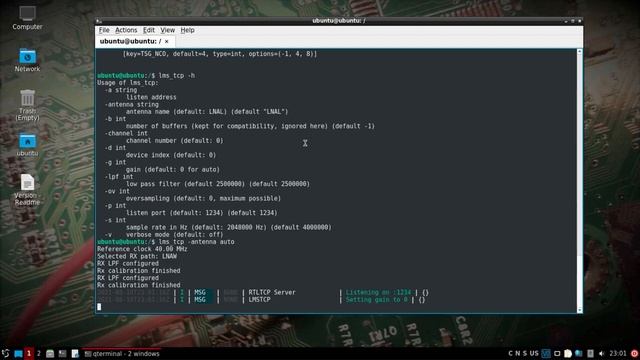Click the "Reference clock 40.00 MHz" output line
This screenshot has height=360, width=640.
(142, 249)
